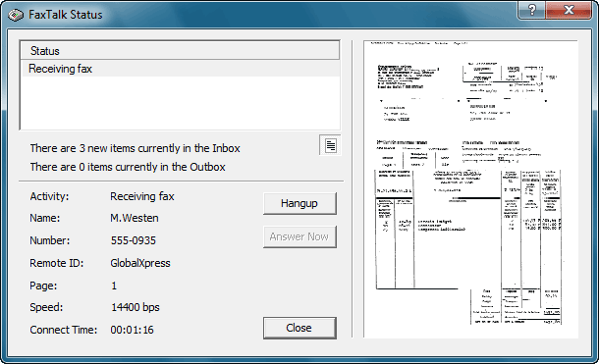Click the FaxTalk Status title bar text
The image size is (599, 364).
click(x=66, y=15)
